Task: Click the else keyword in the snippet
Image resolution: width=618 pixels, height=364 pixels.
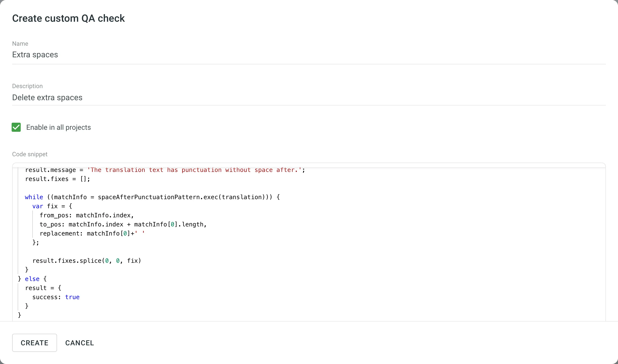Action: click(32, 279)
